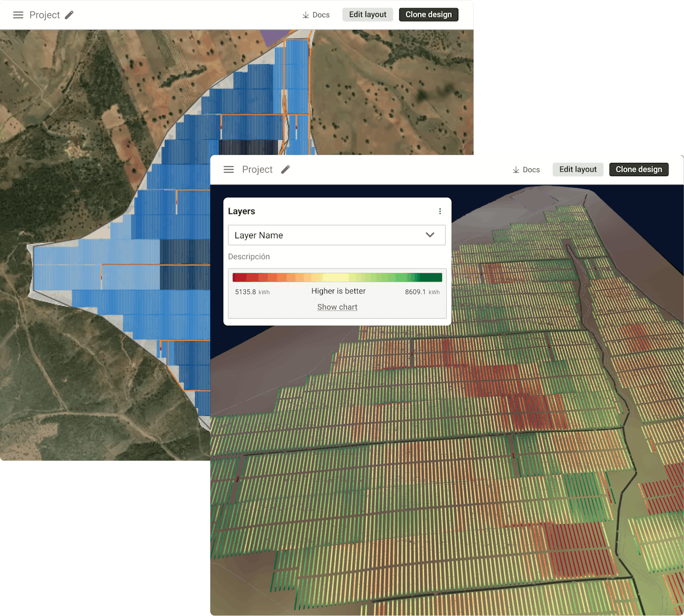684x616 pixels.
Task: Click the pencil icon beside Project in the satellite window
Action: [69, 15]
